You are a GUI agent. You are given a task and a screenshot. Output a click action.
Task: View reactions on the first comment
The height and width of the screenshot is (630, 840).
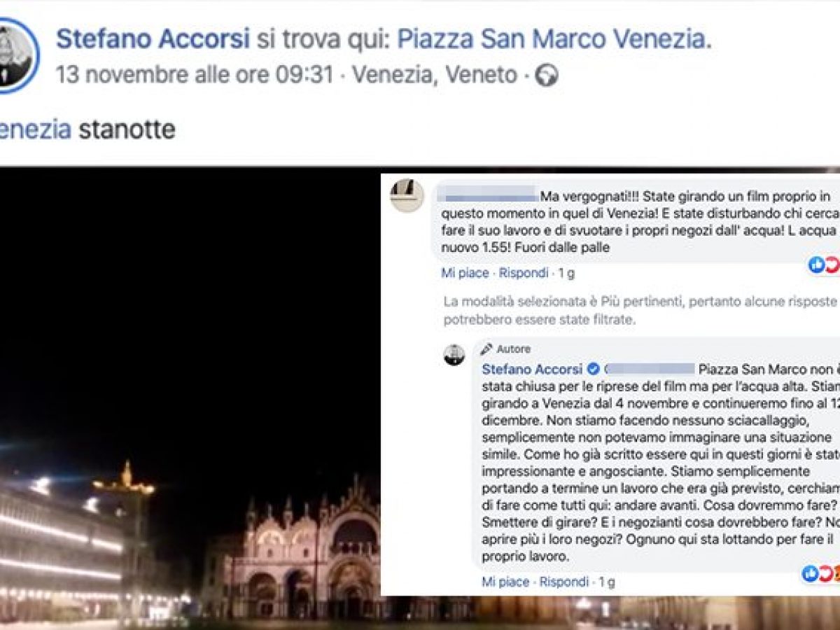[x=824, y=265]
